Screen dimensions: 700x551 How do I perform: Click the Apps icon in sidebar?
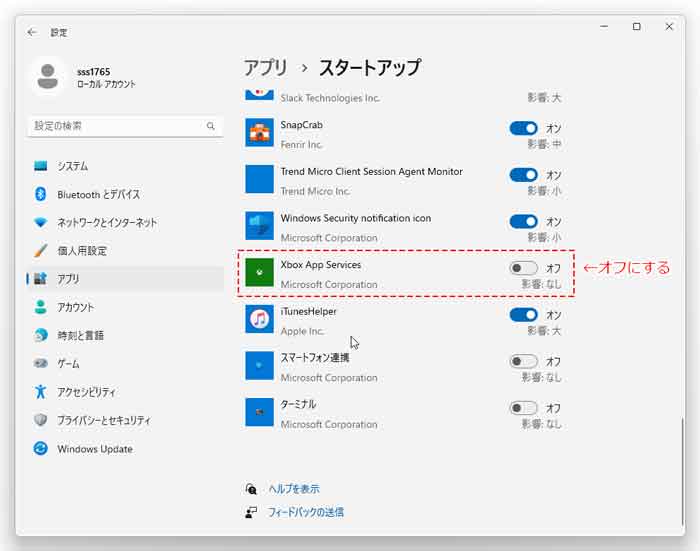(x=41, y=279)
